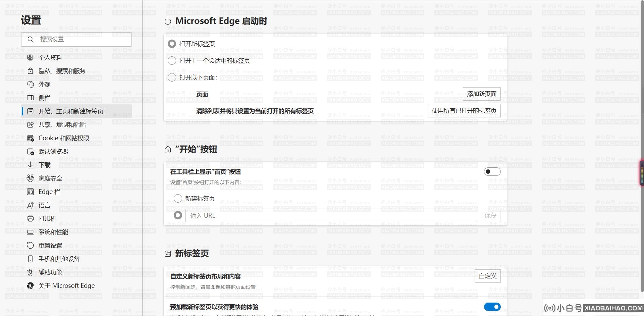
Task: Click the 辅助功能 sidebar label
Action: [x=50, y=272]
